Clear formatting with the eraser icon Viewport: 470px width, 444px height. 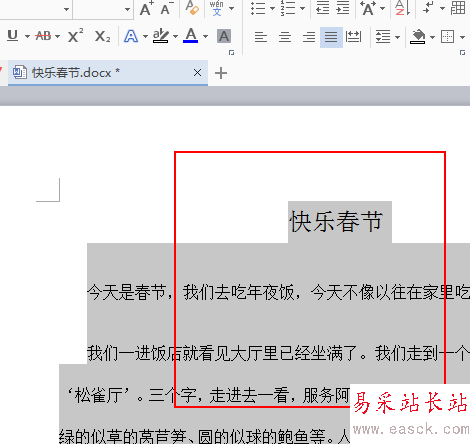tap(192, 8)
